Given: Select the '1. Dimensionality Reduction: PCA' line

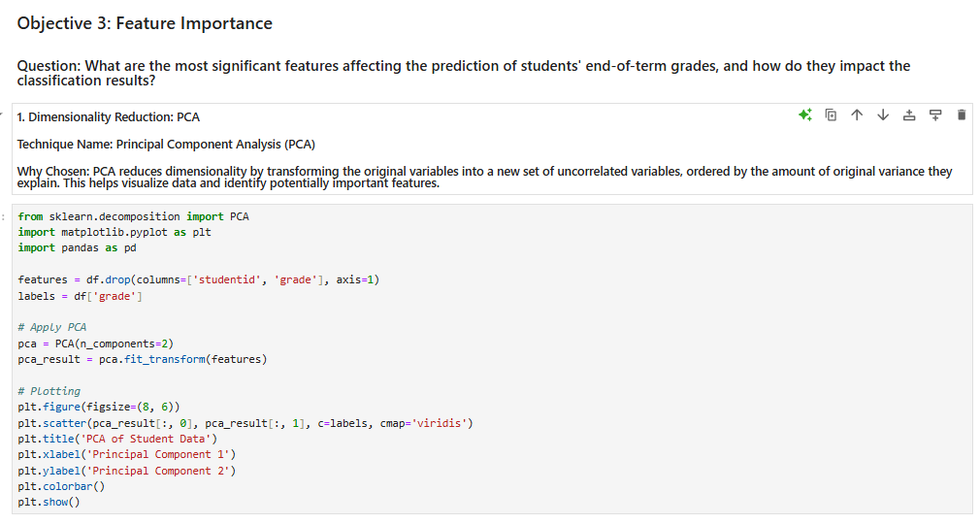Looking at the screenshot, I should [109, 117].
